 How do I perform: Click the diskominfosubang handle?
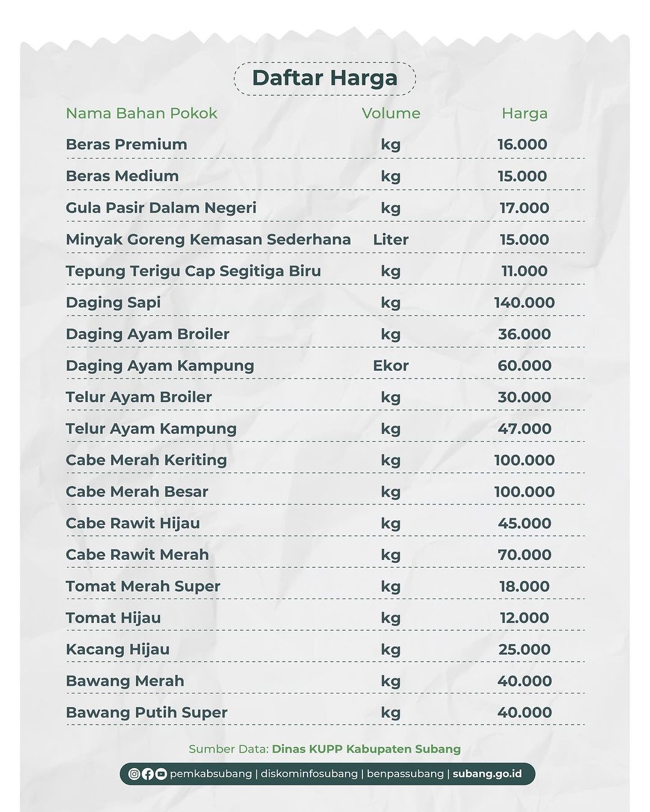tap(309, 773)
